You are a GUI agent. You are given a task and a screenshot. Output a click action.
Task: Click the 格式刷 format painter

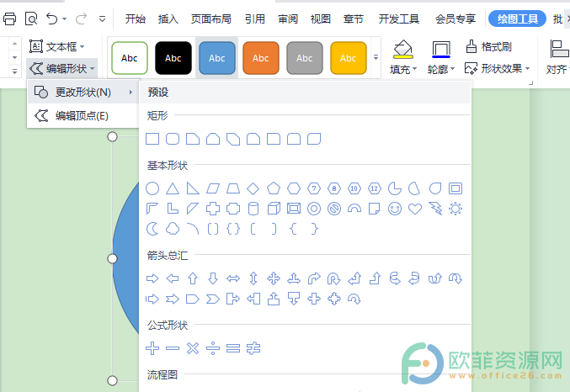pos(488,46)
